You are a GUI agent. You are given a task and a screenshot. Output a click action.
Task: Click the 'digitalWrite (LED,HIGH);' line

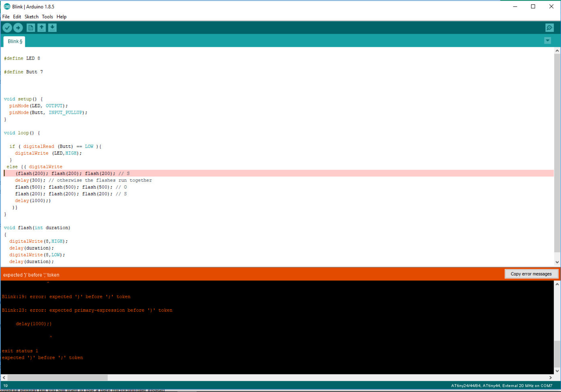(48, 153)
